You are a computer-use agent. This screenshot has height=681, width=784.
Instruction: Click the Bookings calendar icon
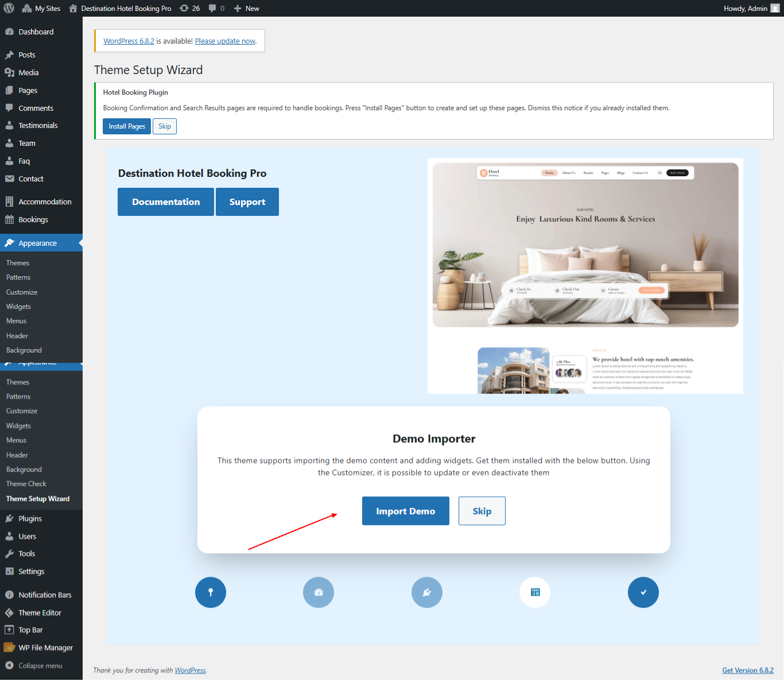pyautogui.click(x=9, y=219)
